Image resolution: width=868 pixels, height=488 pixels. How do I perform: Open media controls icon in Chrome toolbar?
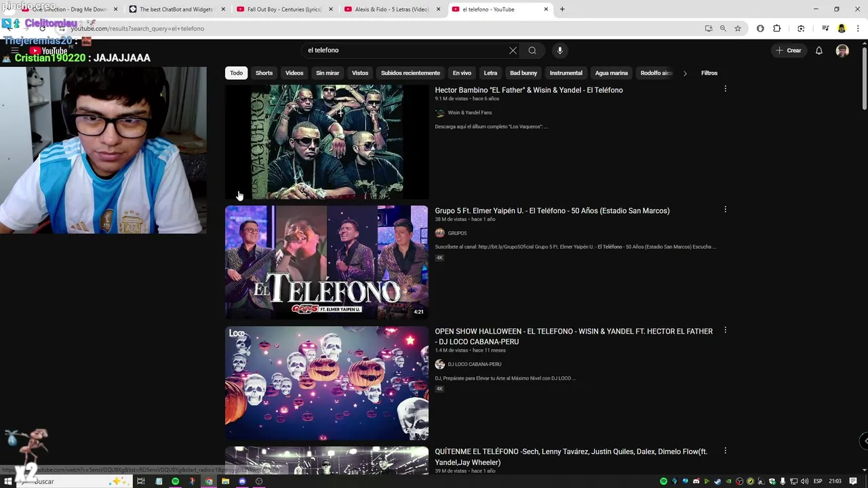click(825, 28)
